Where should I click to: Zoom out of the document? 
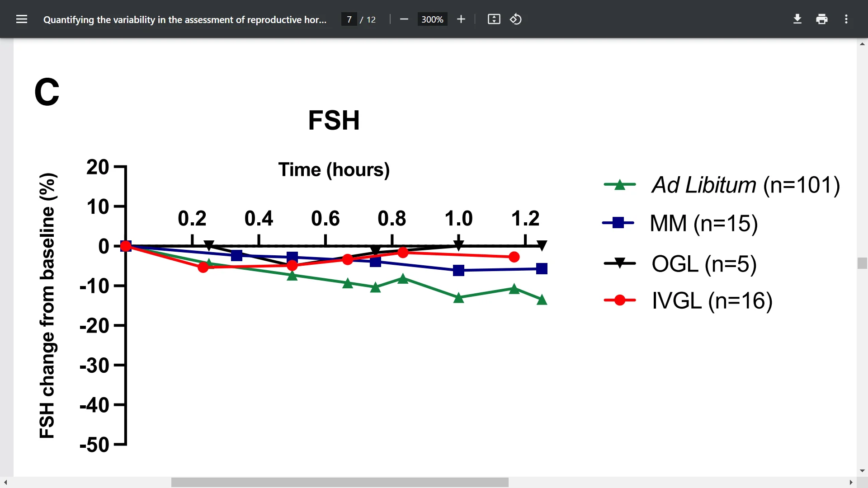pyautogui.click(x=404, y=19)
